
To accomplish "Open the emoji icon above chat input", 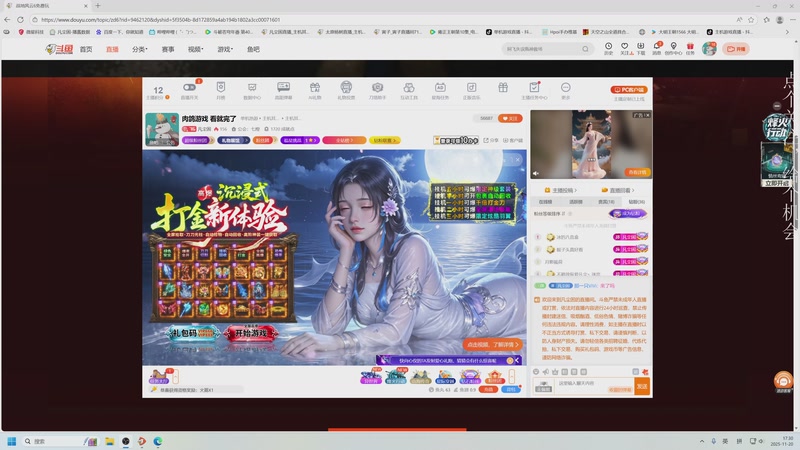I will click(x=536, y=372).
